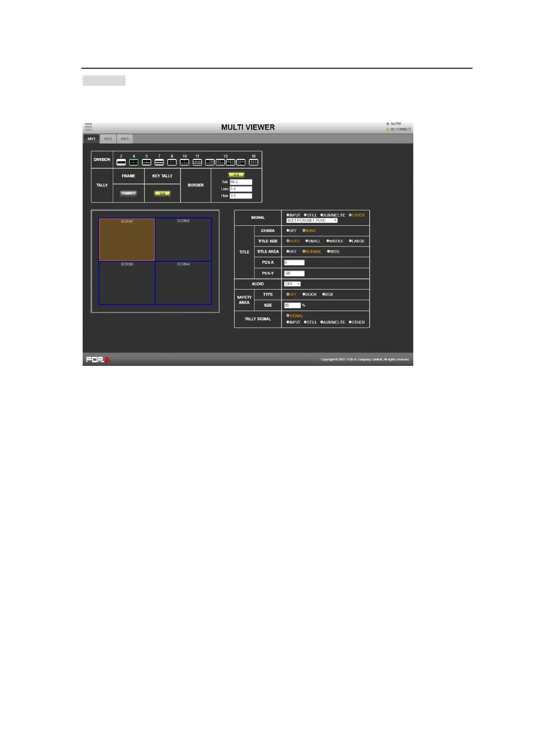Set CHARA to NAME

pos(310,231)
